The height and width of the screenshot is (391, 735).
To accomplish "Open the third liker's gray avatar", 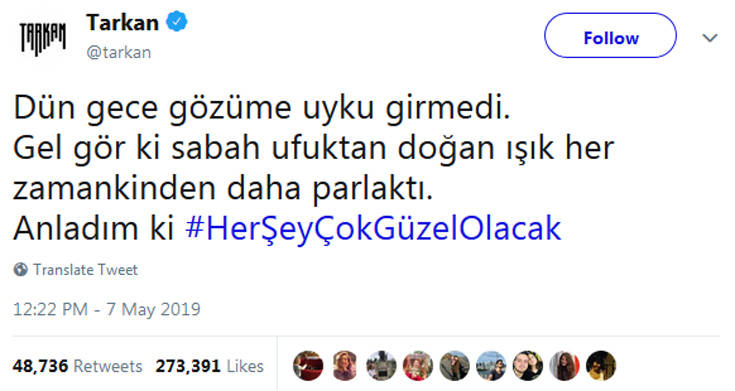I will click(x=381, y=366).
